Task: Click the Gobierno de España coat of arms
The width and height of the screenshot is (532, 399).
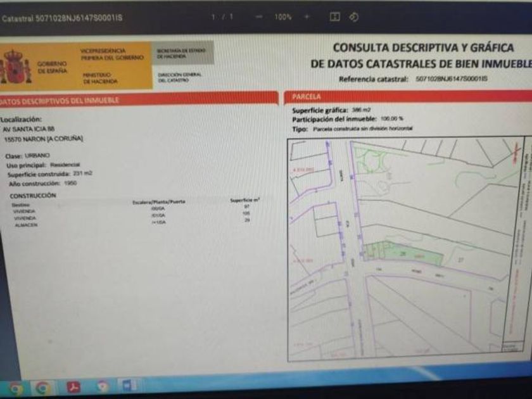Action: pyautogui.click(x=15, y=67)
